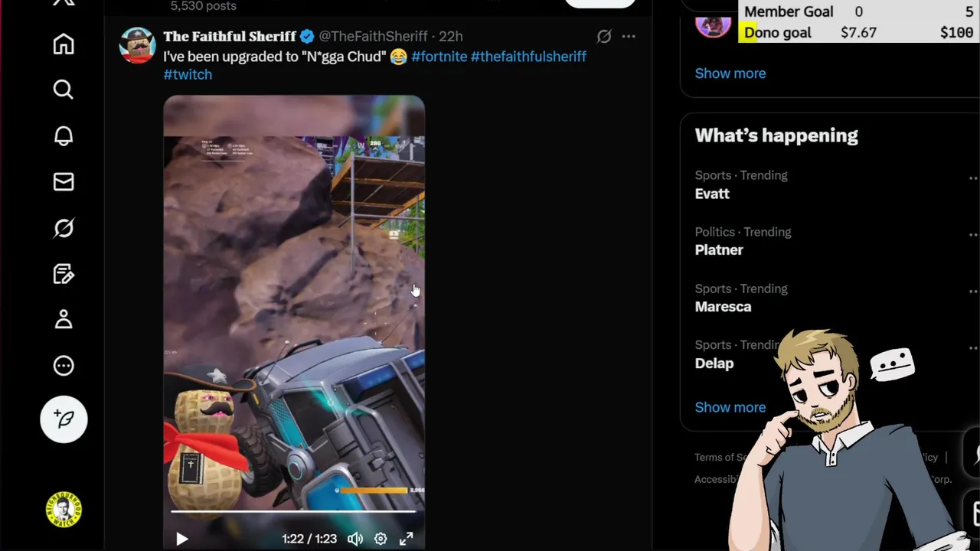Open the tweet's three-dot options menu
This screenshot has height=551, width=980.
click(629, 36)
